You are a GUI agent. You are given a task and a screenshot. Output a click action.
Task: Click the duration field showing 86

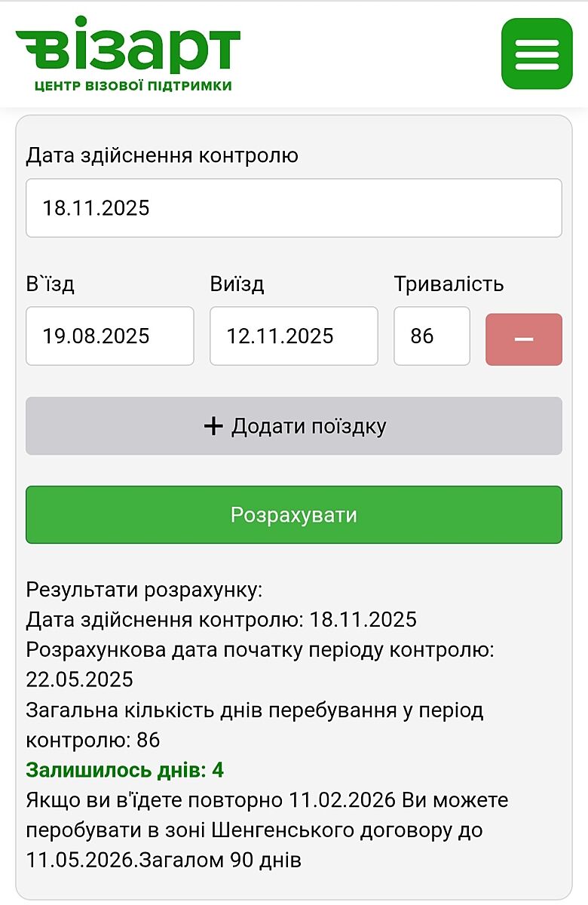pos(431,336)
